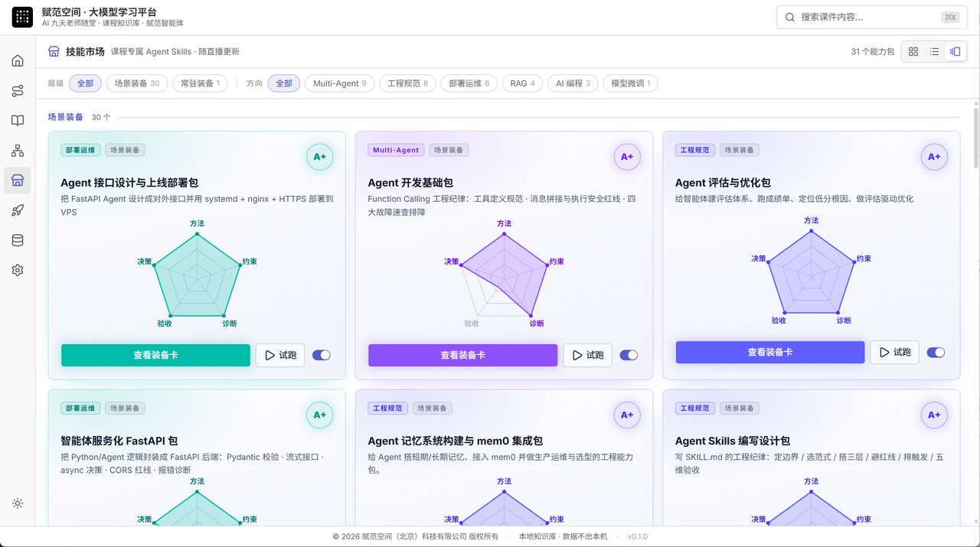Click the search magnifier icon
The image size is (980, 547).
(x=790, y=17)
